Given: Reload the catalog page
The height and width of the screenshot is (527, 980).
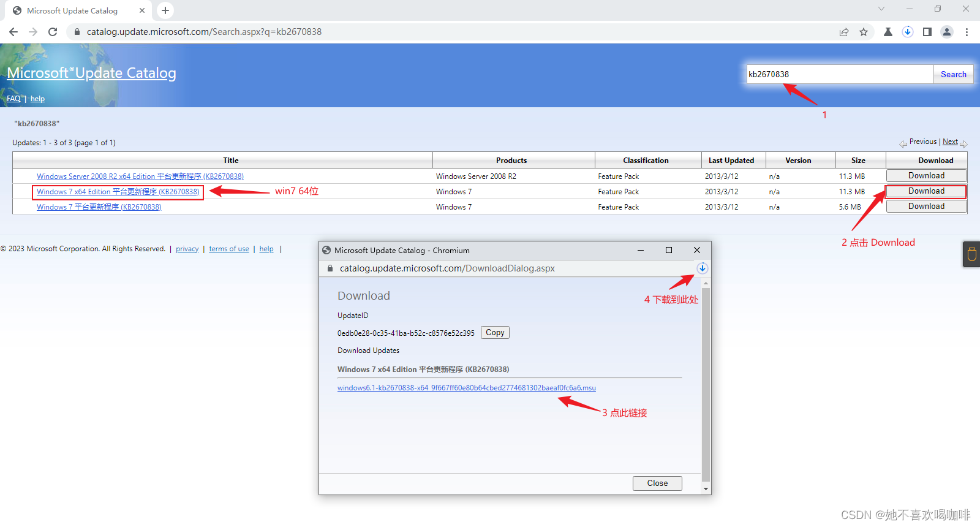Looking at the screenshot, I should tap(53, 32).
